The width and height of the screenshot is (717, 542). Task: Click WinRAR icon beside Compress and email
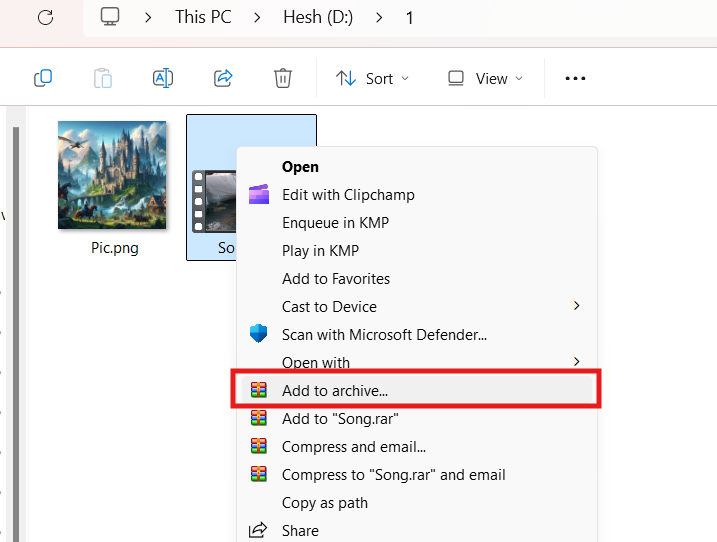click(259, 446)
